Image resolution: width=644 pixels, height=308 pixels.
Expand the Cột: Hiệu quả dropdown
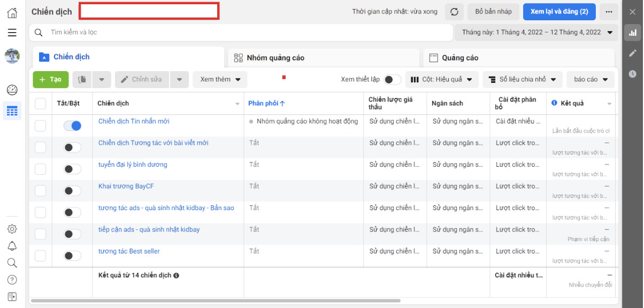(x=442, y=80)
